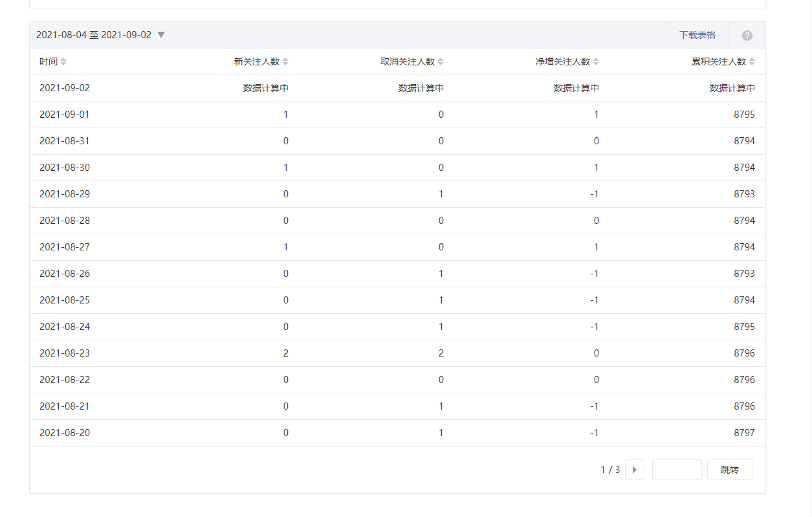
Task: Sort by 时间 column sort icon
Action: [63, 62]
